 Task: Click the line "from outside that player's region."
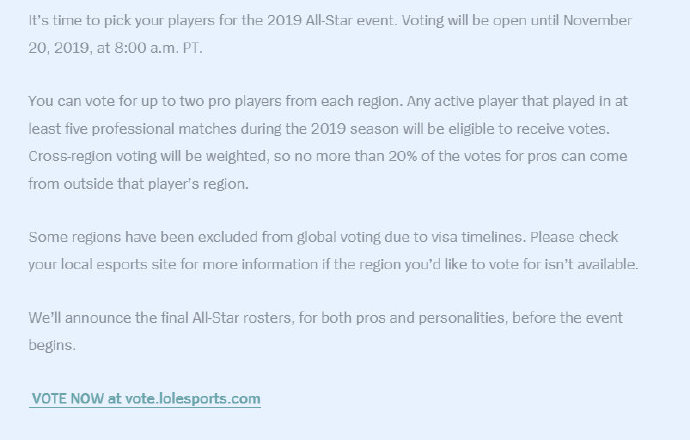point(138,183)
